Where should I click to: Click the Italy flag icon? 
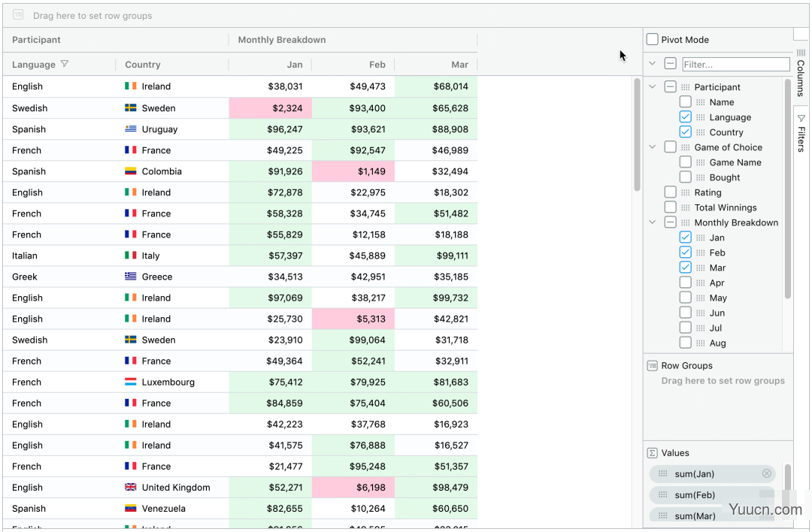coord(131,255)
